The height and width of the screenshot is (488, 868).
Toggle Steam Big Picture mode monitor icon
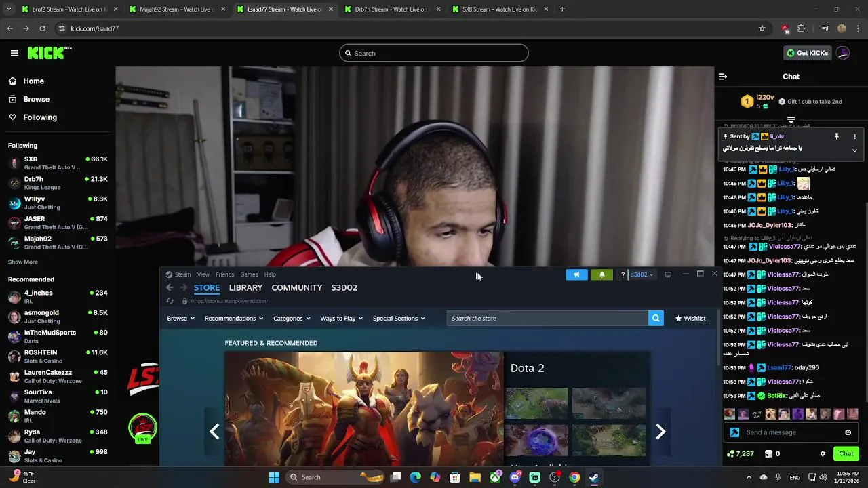668,274
